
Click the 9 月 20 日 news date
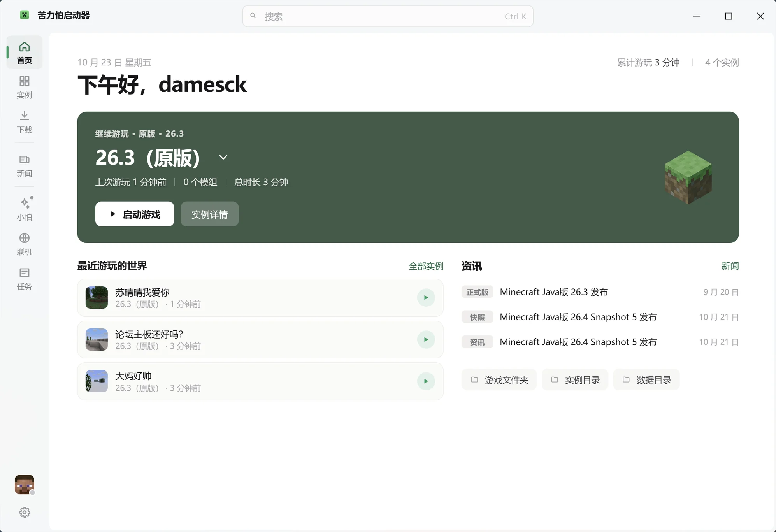click(721, 292)
